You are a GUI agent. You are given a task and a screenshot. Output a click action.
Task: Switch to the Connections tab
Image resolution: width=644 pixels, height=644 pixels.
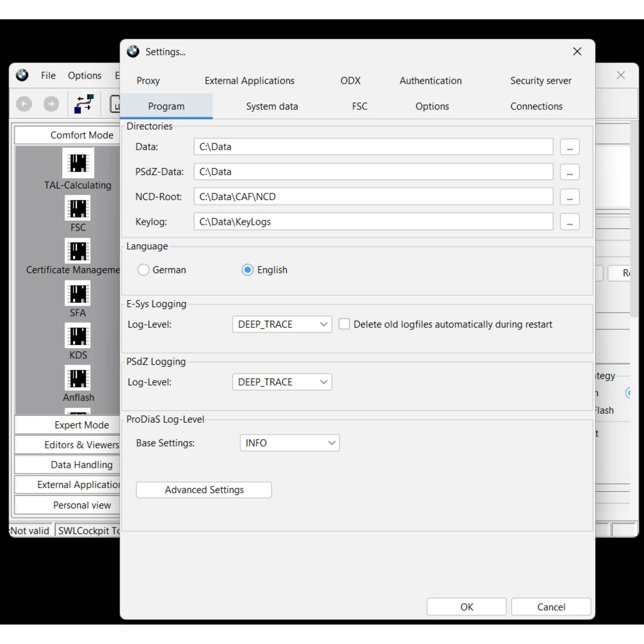536,106
